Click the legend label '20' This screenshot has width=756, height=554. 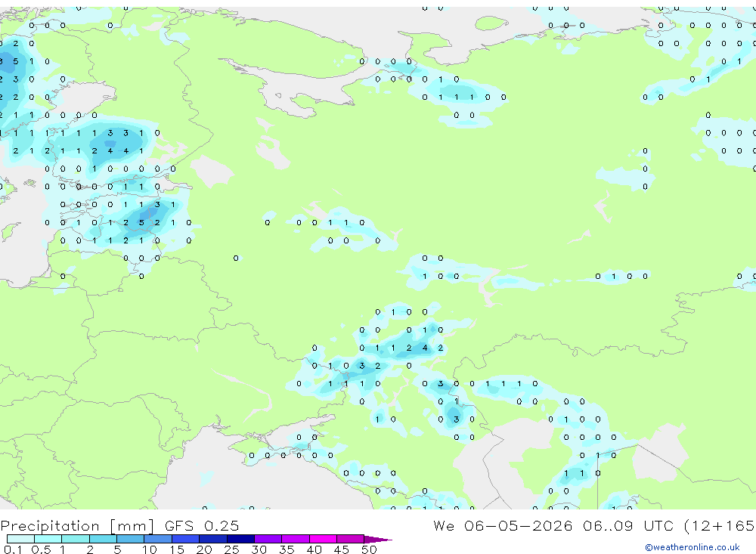tap(204, 549)
